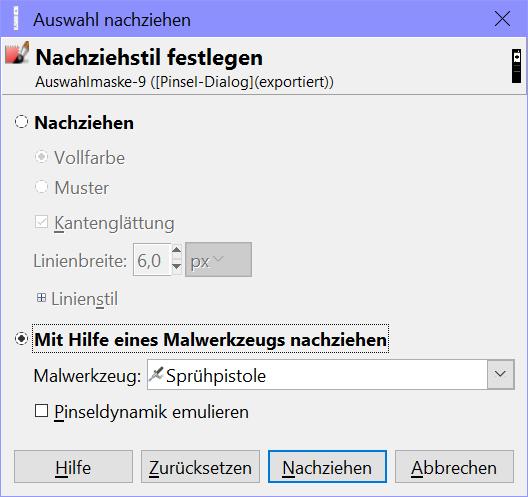Click the window menu icon in the title bar
This screenshot has height=497, width=528.
(x=15, y=19)
